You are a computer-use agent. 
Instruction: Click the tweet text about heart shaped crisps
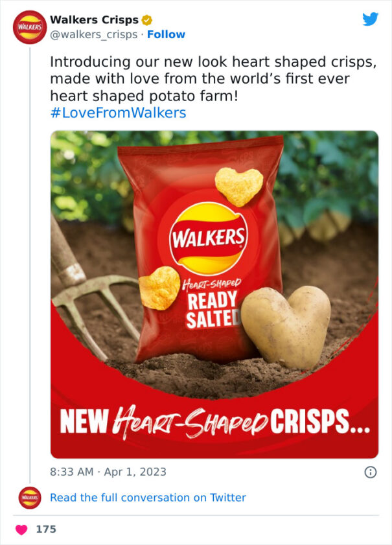[x=213, y=79]
